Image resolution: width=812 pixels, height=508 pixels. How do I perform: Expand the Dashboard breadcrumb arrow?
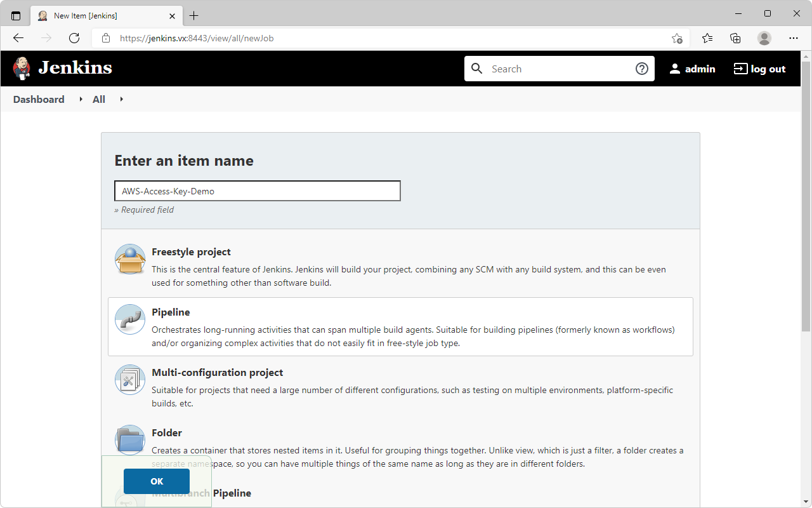(81, 99)
